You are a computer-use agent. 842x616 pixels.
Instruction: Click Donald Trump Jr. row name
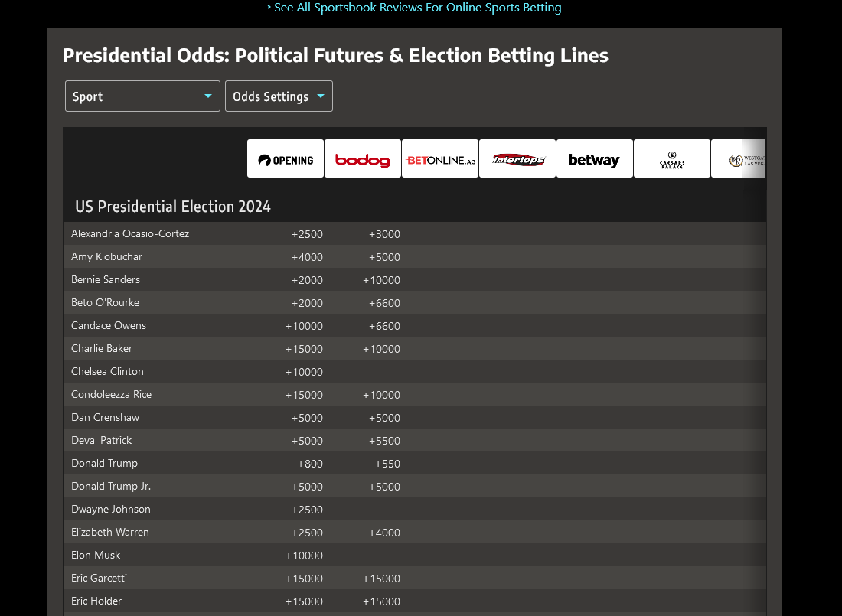coord(111,486)
